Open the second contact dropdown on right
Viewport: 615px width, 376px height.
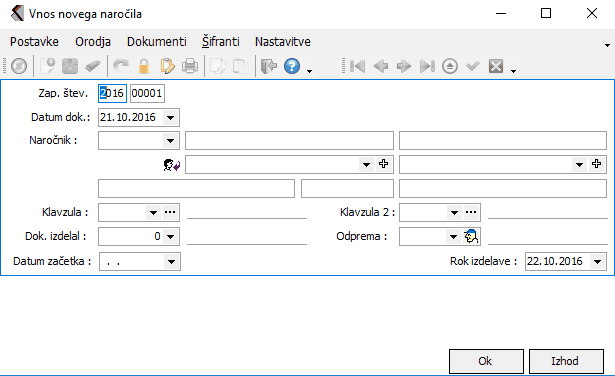(579, 164)
